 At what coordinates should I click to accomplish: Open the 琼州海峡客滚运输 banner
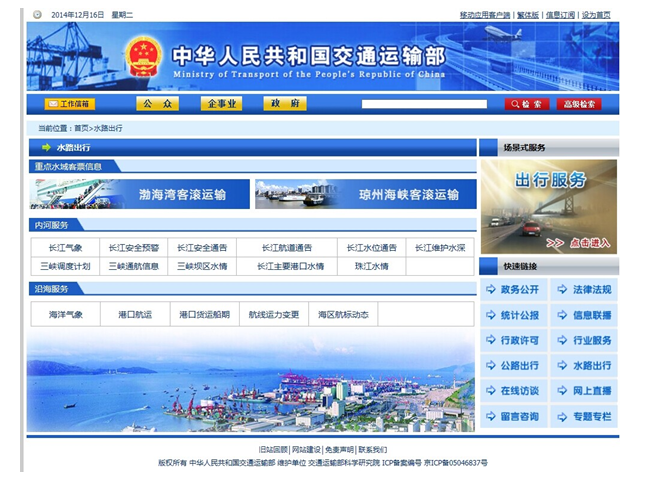[x=366, y=194]
